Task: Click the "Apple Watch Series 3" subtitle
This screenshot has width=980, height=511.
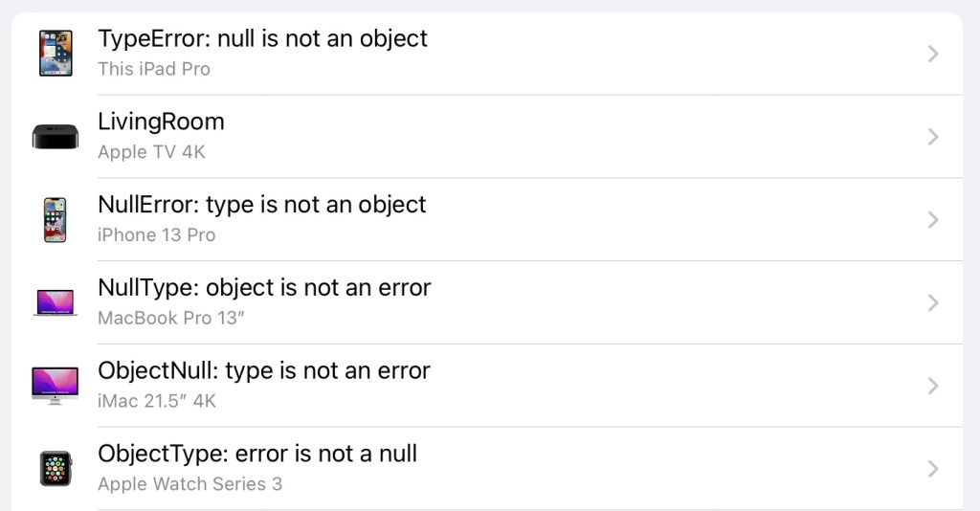Action: tap(189, 484)
